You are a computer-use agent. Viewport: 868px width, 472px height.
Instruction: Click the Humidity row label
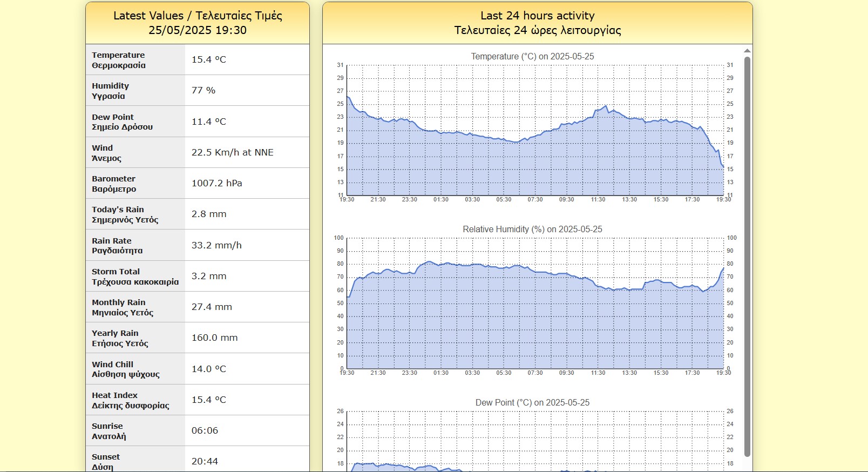(111, 91)
